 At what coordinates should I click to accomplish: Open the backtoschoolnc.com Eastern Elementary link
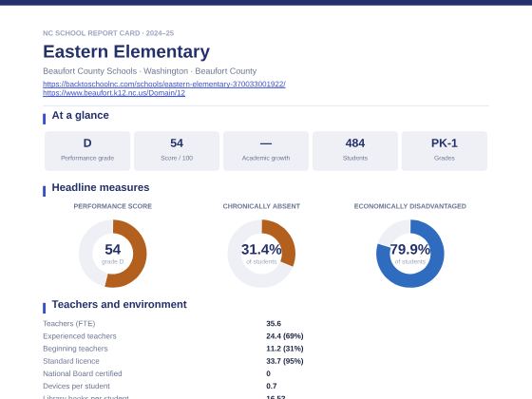pos(164,84)
